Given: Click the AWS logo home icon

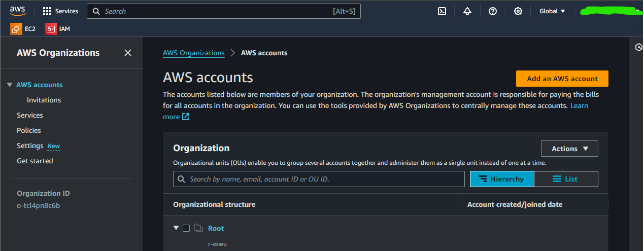Looking at the screenshot, I should [x=18, y=11].
